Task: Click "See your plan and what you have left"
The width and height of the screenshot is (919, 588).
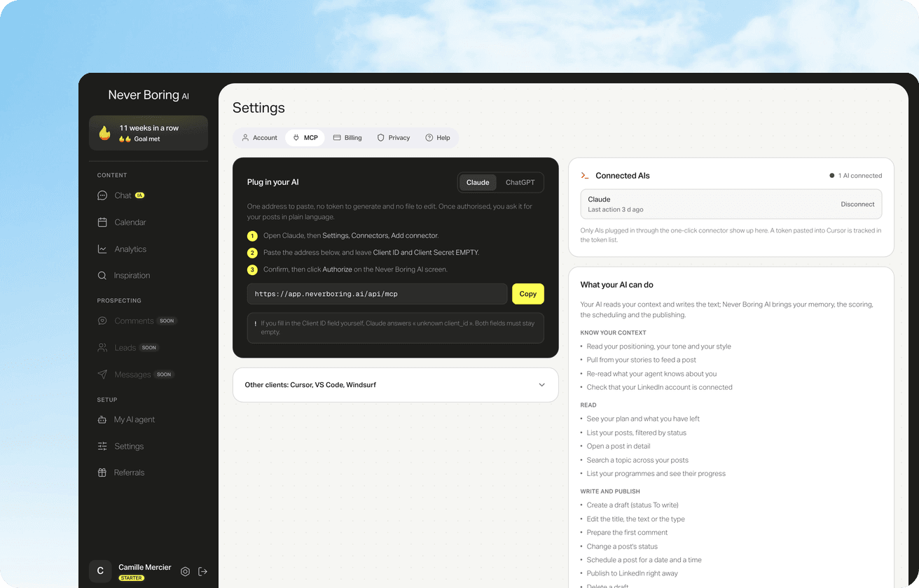Action: [x=643, y=419]
